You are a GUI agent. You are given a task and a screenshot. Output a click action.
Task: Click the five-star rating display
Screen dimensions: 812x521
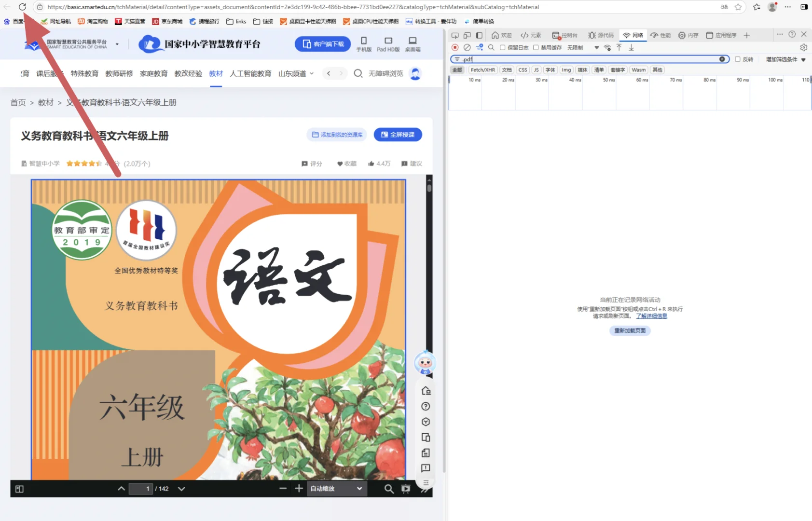[x=84, y=164]
